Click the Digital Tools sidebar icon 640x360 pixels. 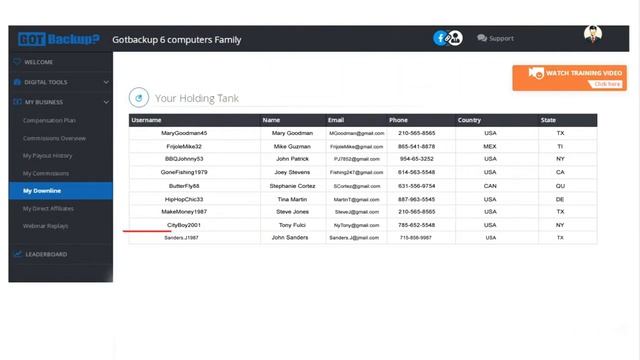[x=17, y=82]
